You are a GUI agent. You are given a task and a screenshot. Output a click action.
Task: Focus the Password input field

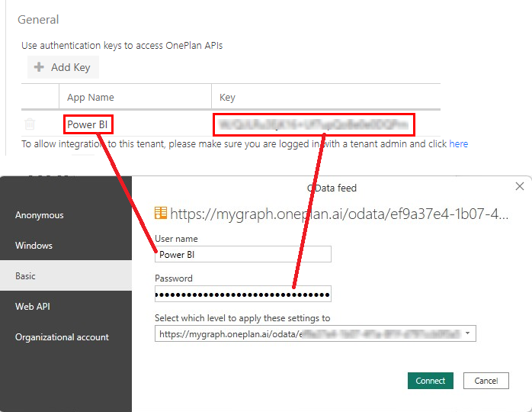tap(243, 294)
